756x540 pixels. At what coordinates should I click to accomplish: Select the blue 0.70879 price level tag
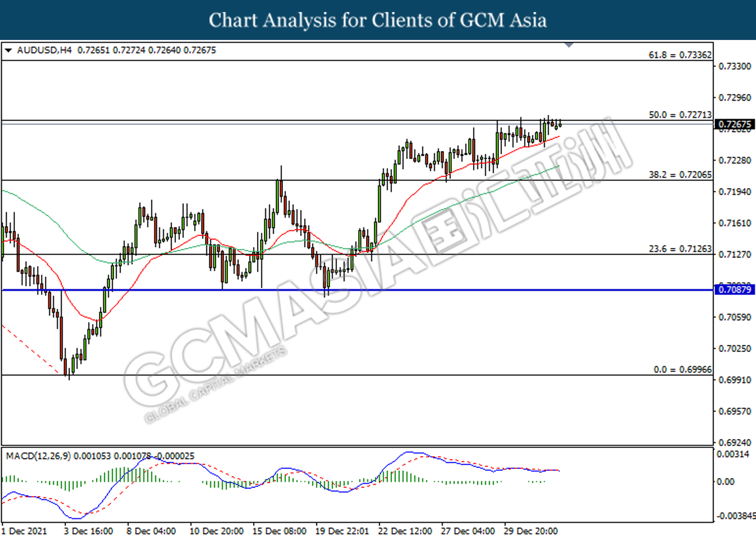[x=734, y=289]
